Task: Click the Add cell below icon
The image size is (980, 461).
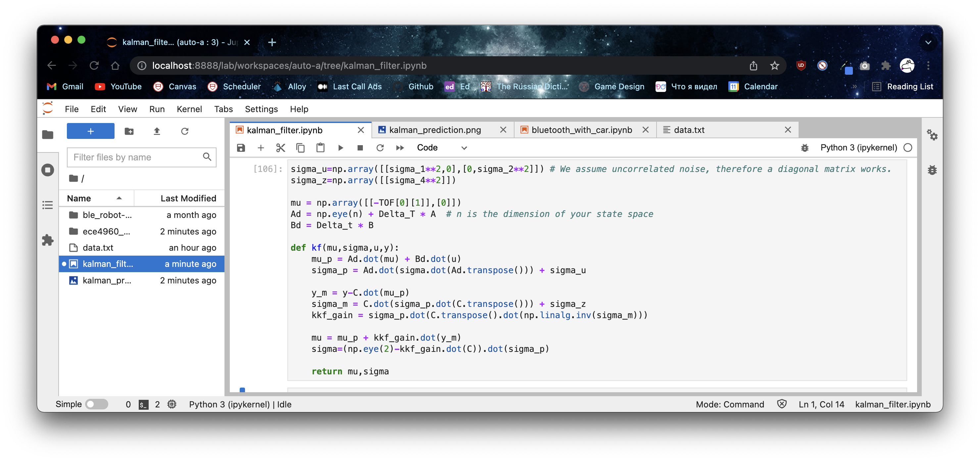Action: point(261,147)
